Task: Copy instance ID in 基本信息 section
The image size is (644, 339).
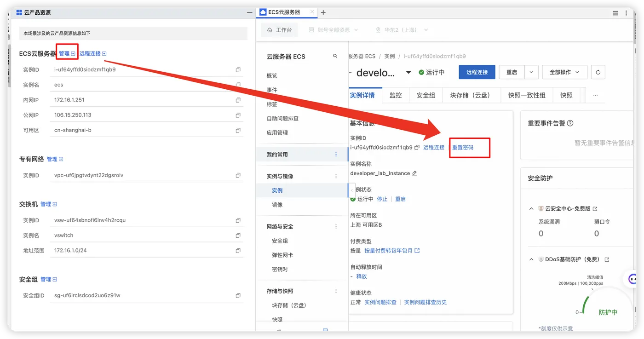Action: (x=417, y=148)
